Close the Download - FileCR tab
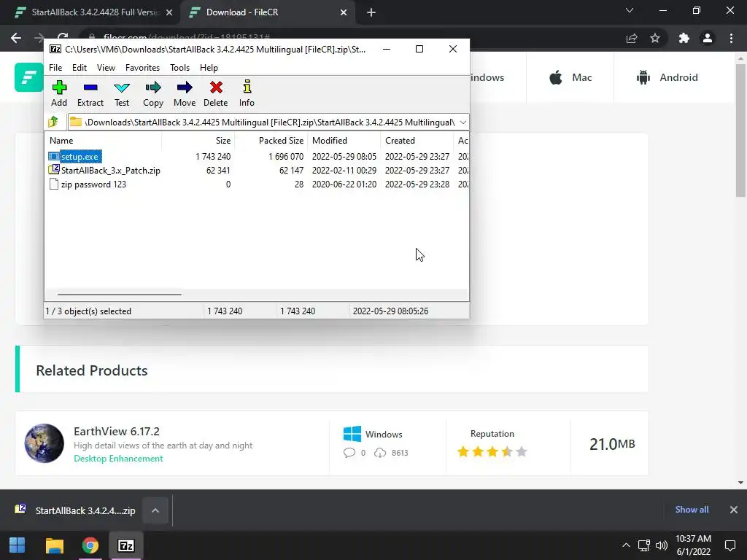Viewport: 747px width, 560px height. point(344,13)
